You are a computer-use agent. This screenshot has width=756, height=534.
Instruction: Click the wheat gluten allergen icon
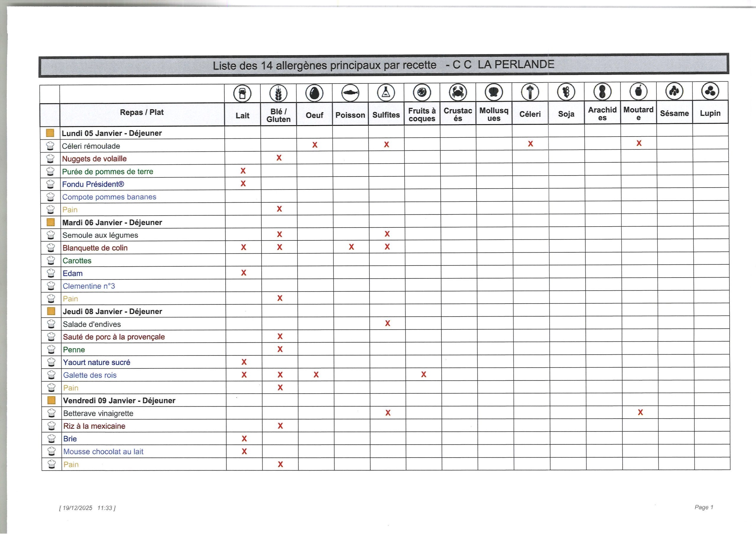pyautogui.click(x=278, y=94)
